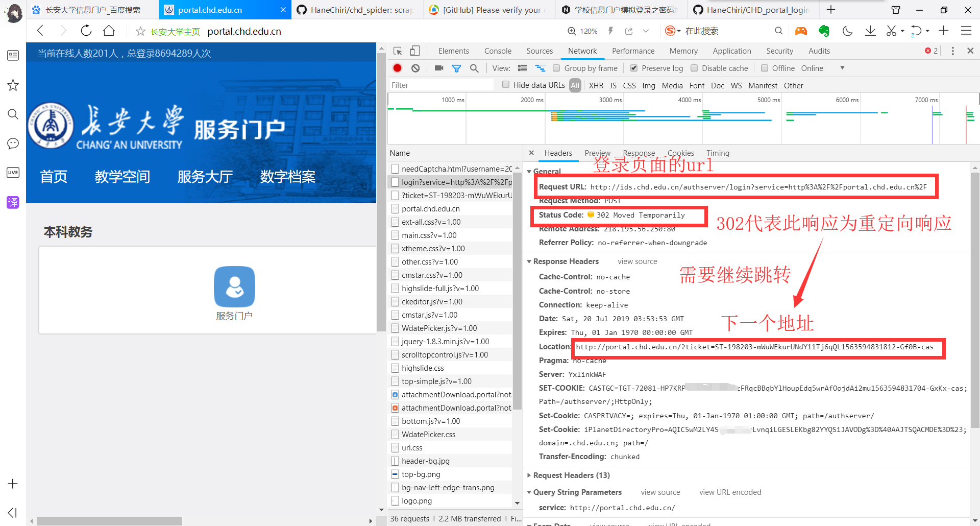The height and width of the screenshot is (526, 980).
Task: Click capture screenshots camera icon
Action: point(439,68)
